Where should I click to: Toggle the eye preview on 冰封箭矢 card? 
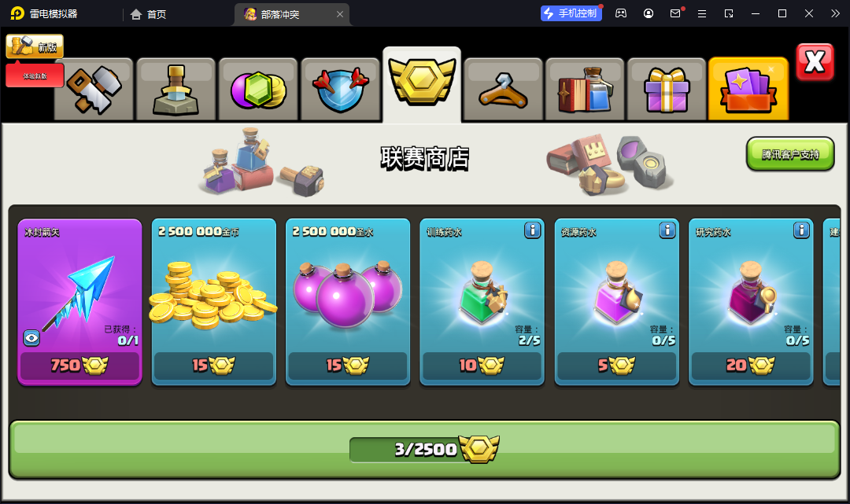point(31,338)
